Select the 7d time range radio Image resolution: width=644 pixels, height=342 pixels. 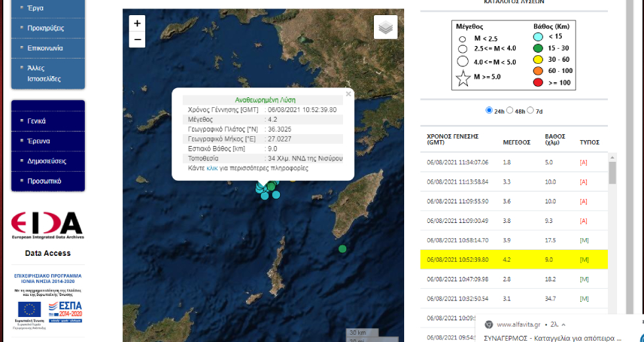530,110
